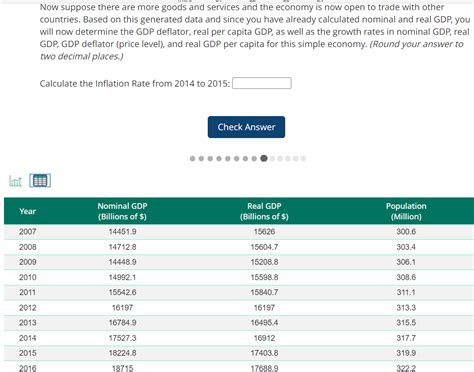Click the Year column header
This screenshot has width=474, height=372.
click(x=27, y=211)
